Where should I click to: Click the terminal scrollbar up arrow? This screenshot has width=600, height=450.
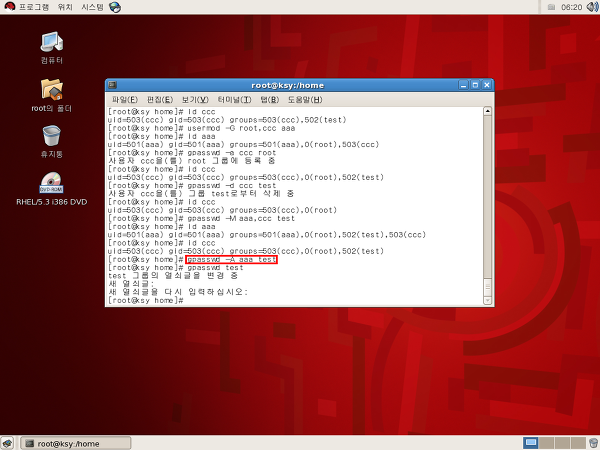(x=488, y=111)
